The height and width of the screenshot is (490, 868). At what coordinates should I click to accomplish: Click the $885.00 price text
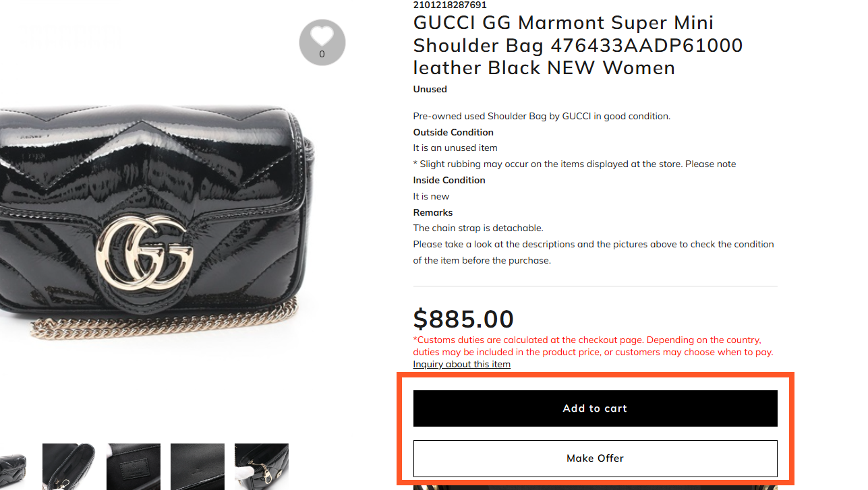[463, 319]
